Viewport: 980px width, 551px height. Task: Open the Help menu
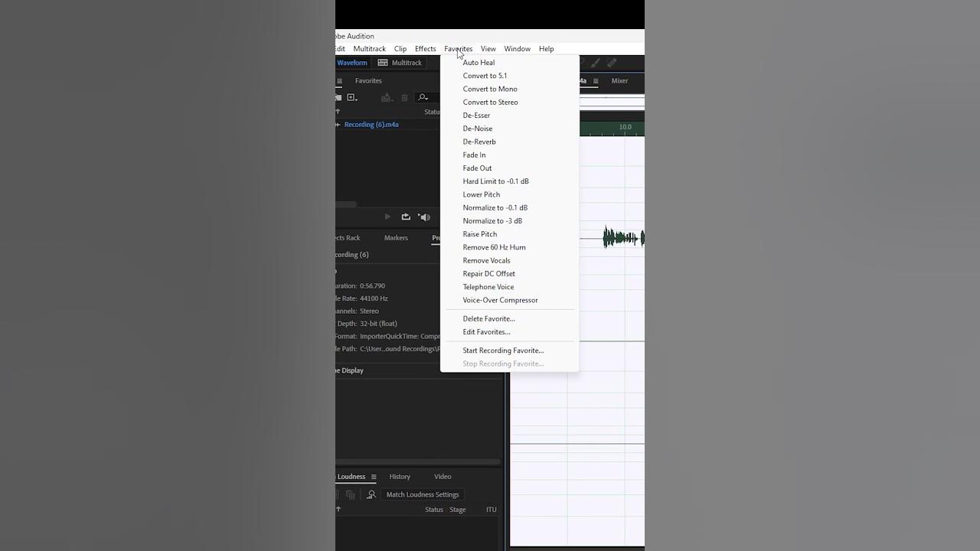[x=547, y=49]
